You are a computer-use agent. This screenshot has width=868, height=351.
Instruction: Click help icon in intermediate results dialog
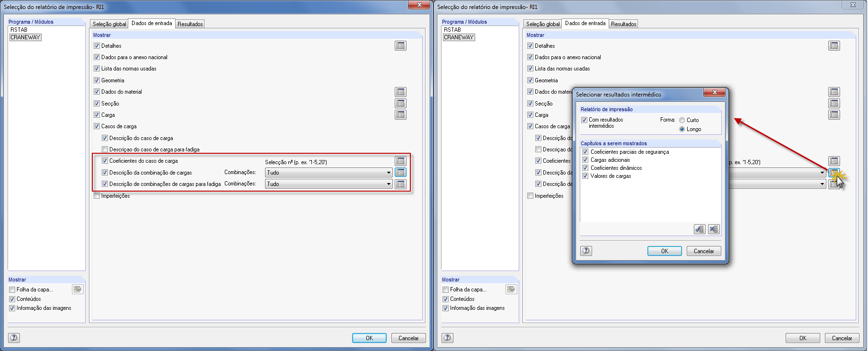tap(586, 251)
